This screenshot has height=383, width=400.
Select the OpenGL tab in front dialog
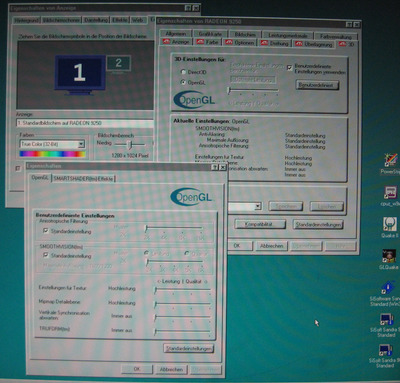click(40, 178)
